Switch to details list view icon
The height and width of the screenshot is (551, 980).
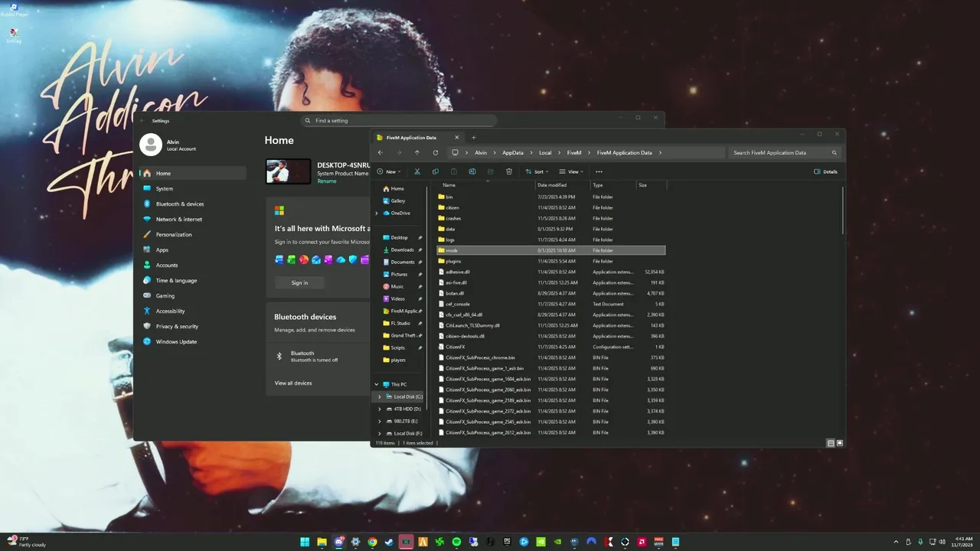[x=831, y=443]
